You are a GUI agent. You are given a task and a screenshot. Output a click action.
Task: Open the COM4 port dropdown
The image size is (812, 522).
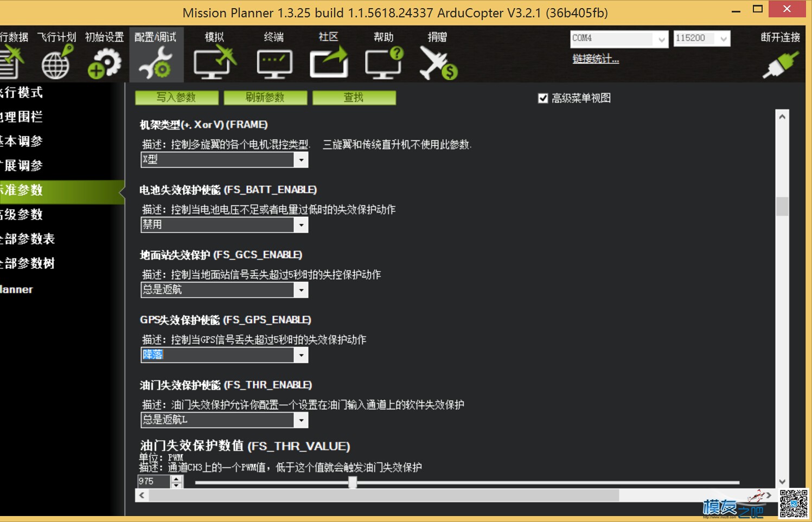[661, 38]
